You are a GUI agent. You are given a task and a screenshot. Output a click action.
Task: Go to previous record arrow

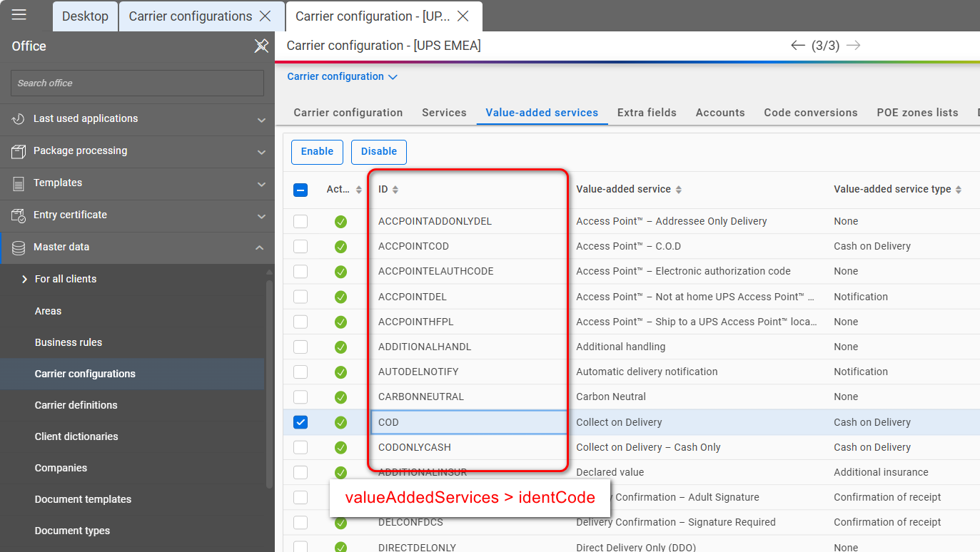798,46
